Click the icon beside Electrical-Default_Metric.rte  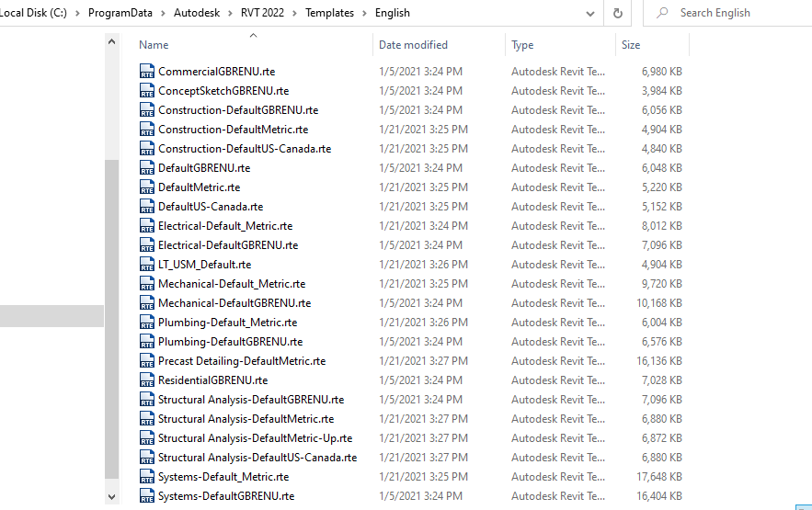pyautogui.click(x=147, y=226)
